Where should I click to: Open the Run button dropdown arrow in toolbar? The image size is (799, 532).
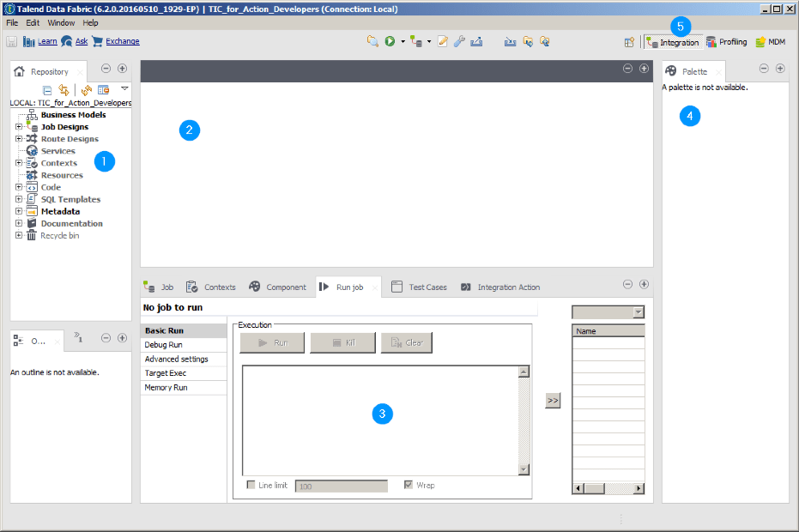(403, 42)
